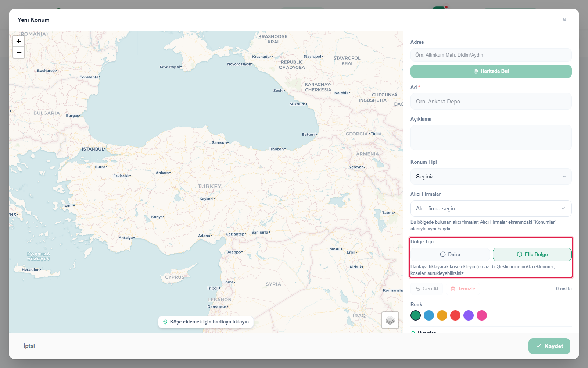Click Trabzon on the map
Viewport: 588px width, 368px height.
[277, 149]
